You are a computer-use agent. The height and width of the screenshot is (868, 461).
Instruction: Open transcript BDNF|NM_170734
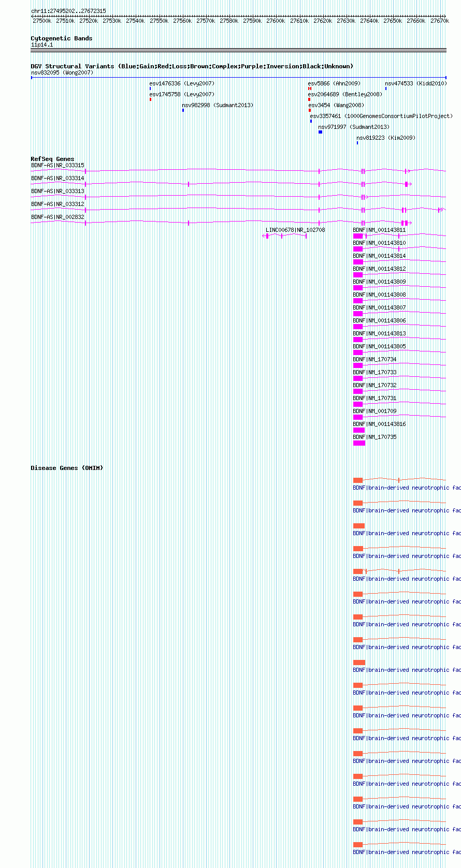[374, 359]
